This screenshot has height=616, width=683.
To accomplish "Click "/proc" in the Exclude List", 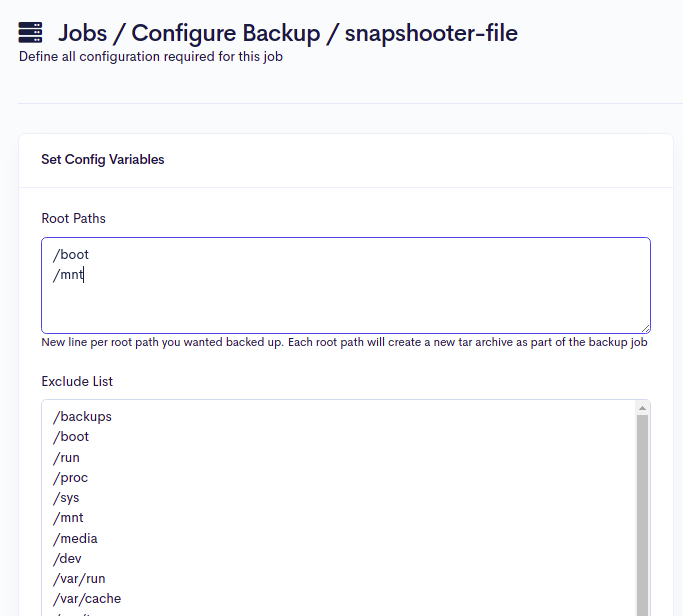I will pos(70,478).
